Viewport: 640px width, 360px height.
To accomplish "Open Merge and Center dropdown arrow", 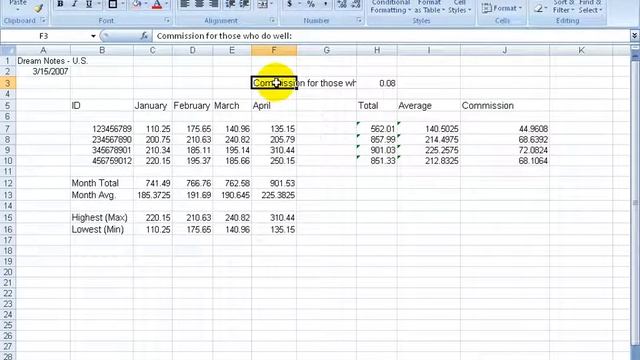I will (271, 4).
